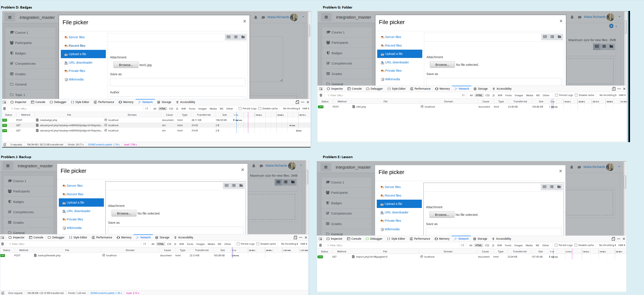
Task: Enable Disable cache in Badges devtools
Action: coord(260,108)
